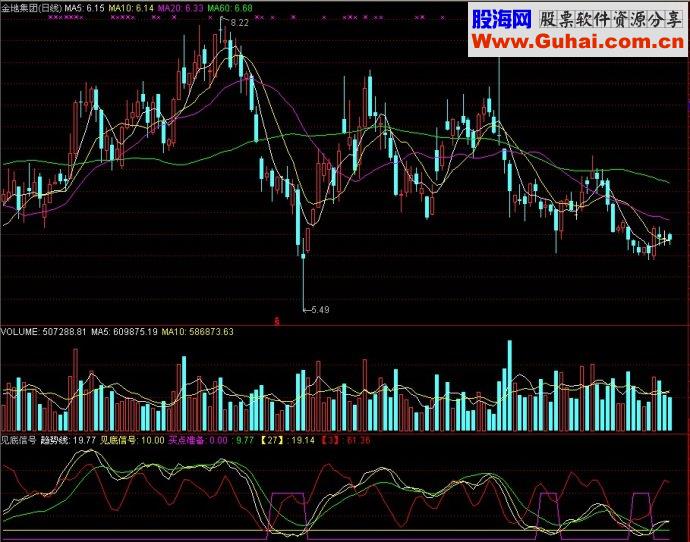Click the green 9.77 indicator value
This screenshot has width=690, height=542.
(245, 440)
